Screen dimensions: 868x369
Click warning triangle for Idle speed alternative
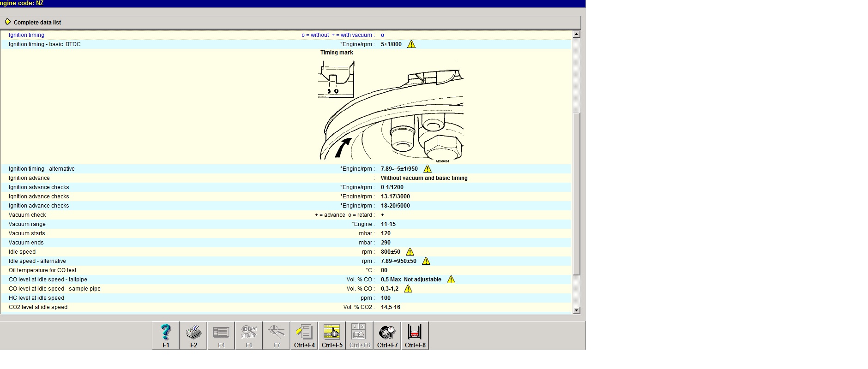point(426,261)
